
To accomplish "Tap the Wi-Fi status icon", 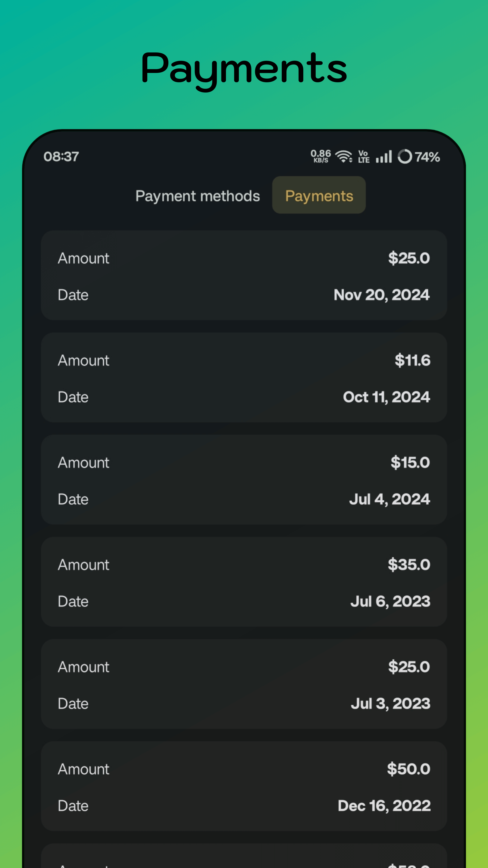I will [x=343, y=157].
